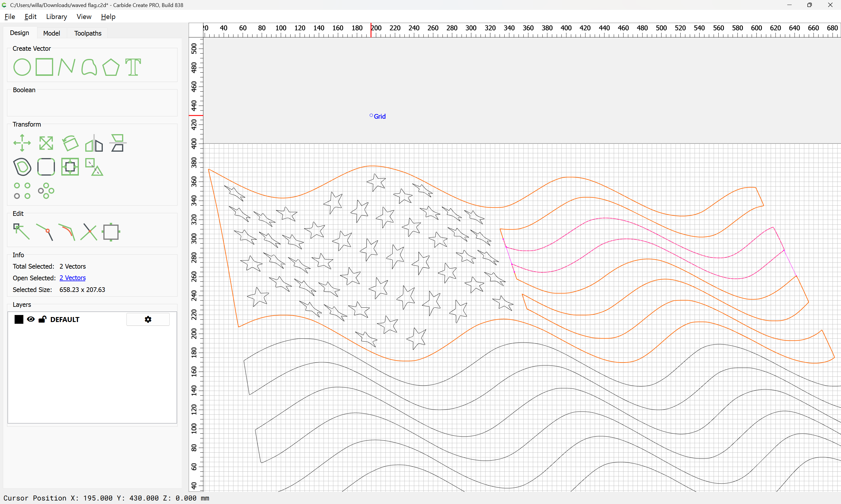
Task: Open the Offset Vector tool
Action: 22,167
